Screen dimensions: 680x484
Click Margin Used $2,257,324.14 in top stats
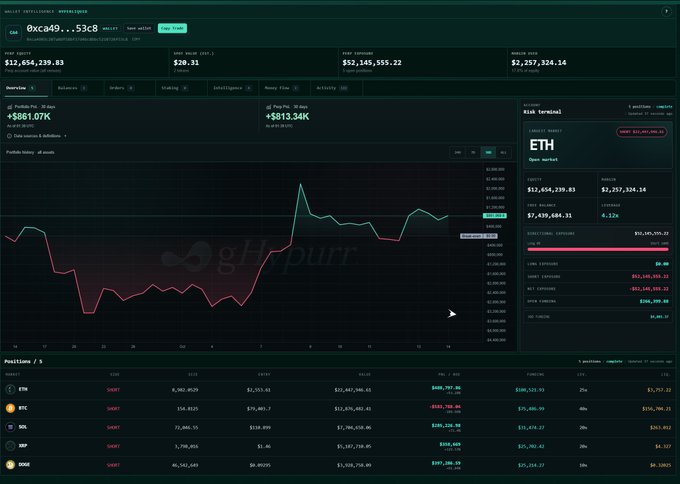point(539,62)
